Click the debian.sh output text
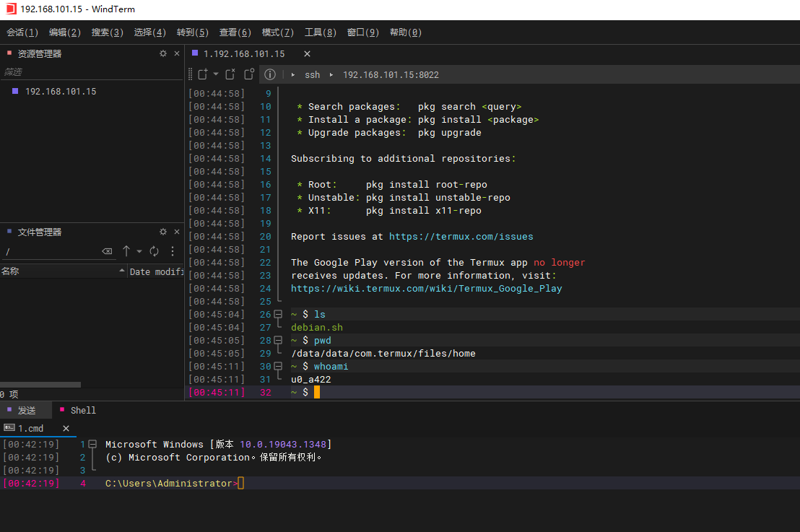The height and width of the screenshot is (532, 800). click(317, 328)
